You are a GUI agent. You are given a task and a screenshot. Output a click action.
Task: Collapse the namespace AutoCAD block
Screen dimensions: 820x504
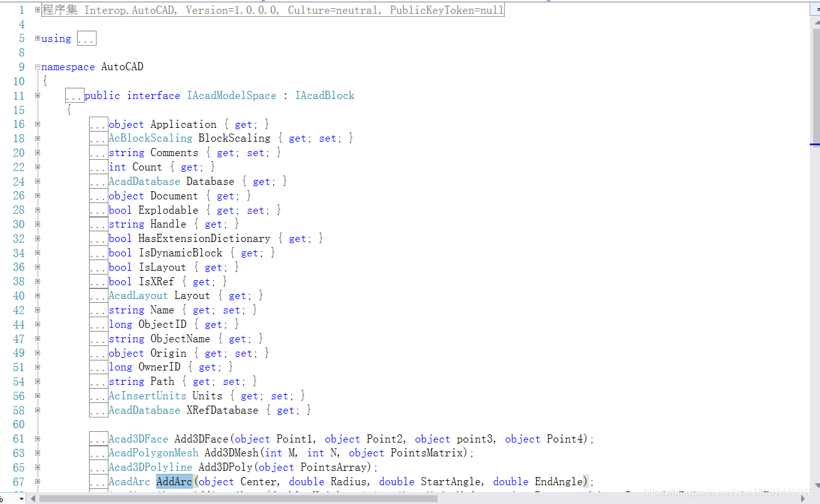click(38, 67)
